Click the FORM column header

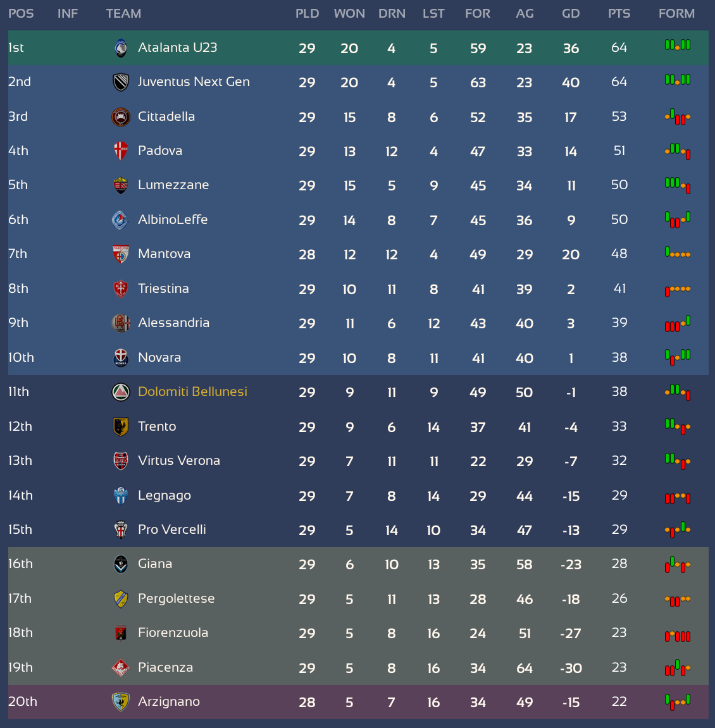(676, 13)
